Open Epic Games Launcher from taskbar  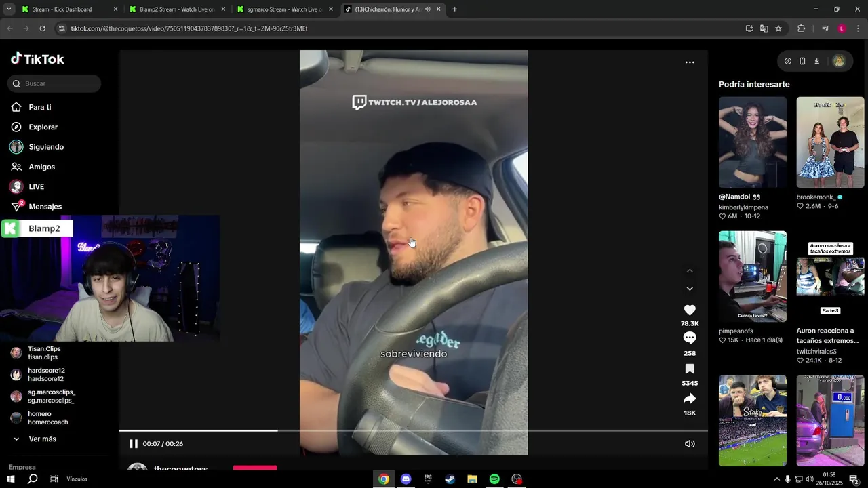(428, 479)
